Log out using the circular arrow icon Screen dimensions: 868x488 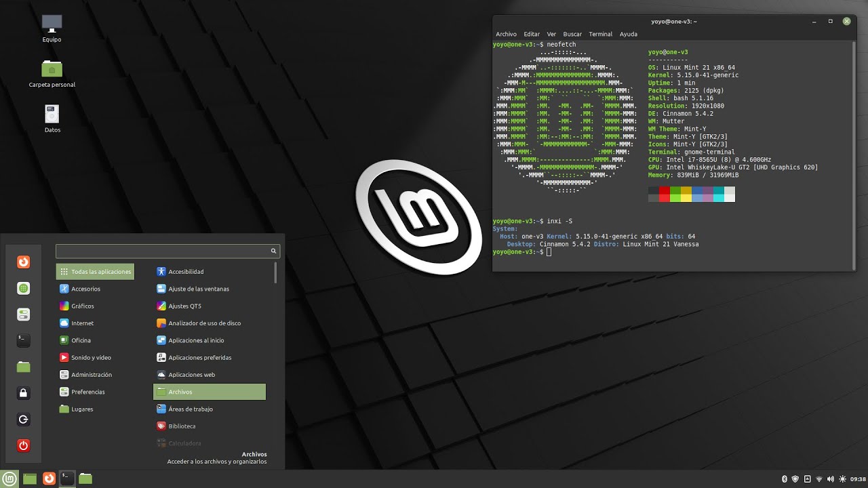tap(23, 420)
